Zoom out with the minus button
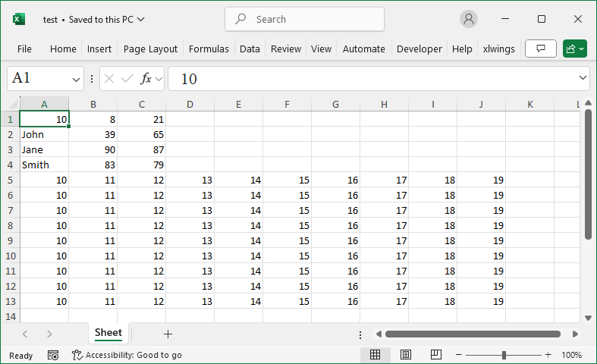This screenshot has width=597, height=364. (459, 355)
